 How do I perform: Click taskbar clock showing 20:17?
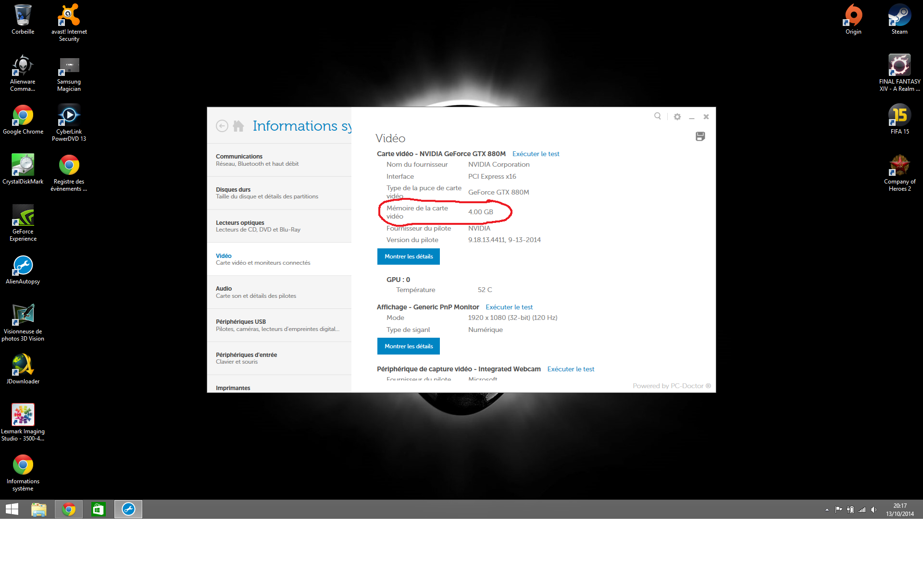[x=900, y=510]
